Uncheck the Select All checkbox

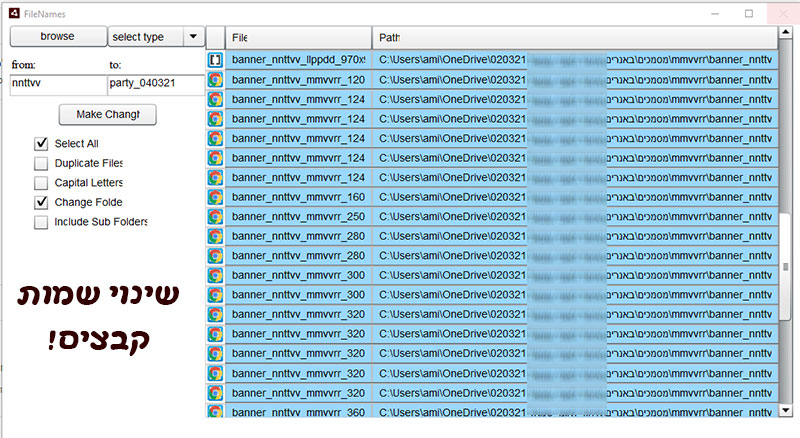tap(41, 143)
